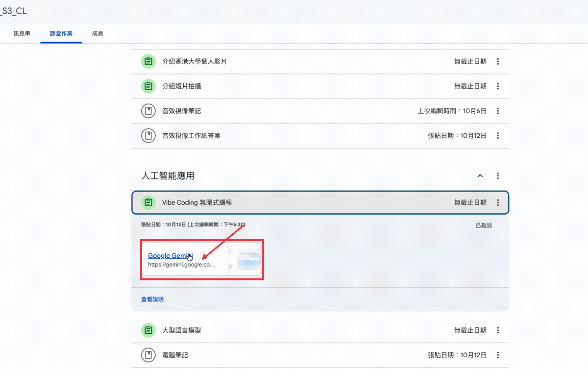Screen dimensions: 588x369
Task: Open more options for 分組短片拍攝
Action: [x=498, y=86]
